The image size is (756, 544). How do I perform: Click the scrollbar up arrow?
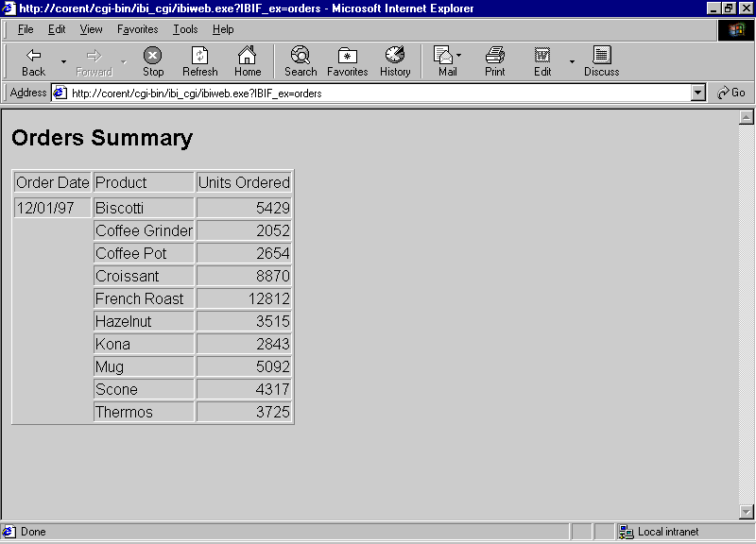coord(746,117)
